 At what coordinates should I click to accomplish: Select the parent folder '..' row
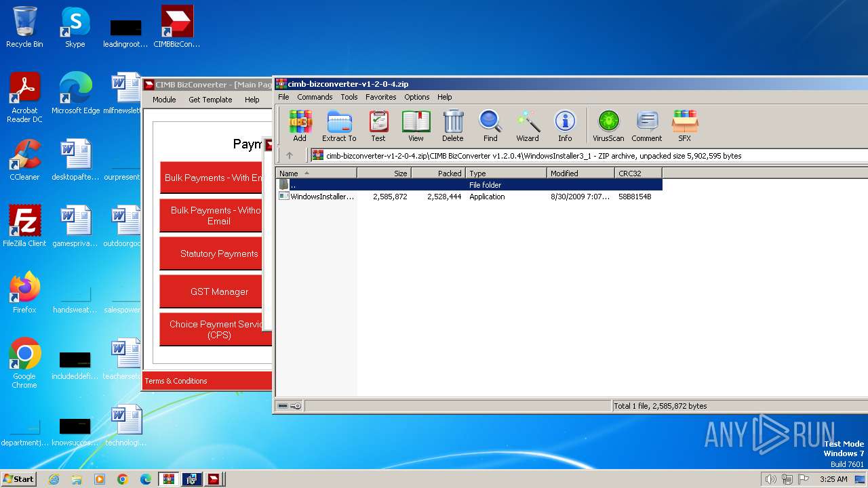(469, 185)
